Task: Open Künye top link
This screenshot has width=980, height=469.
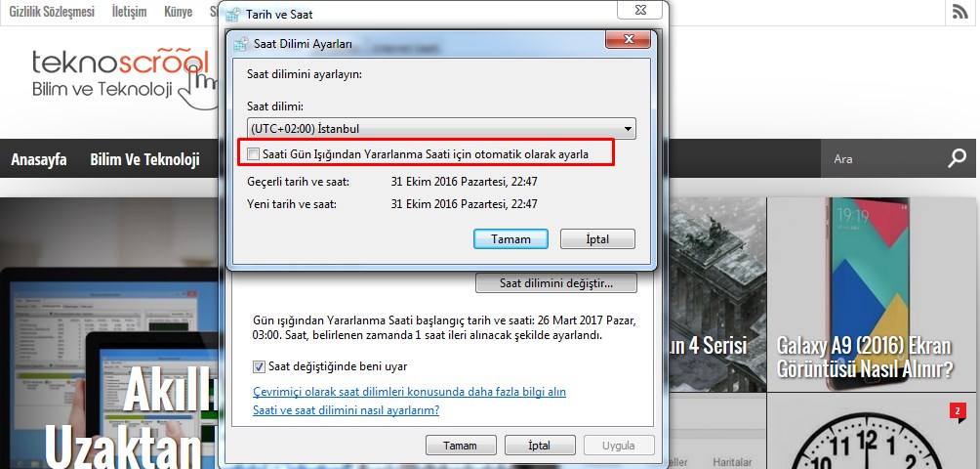Action: coord(178,12)
